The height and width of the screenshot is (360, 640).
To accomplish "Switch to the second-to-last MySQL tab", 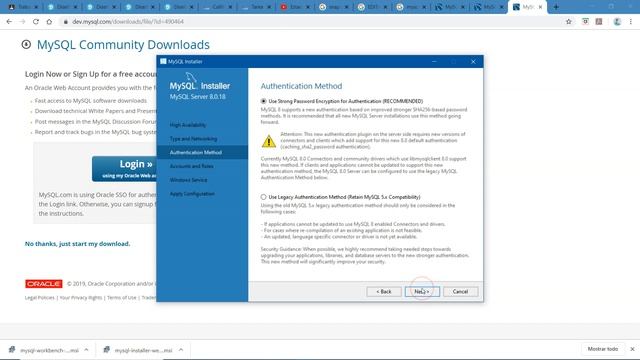I will coord(488,7).
